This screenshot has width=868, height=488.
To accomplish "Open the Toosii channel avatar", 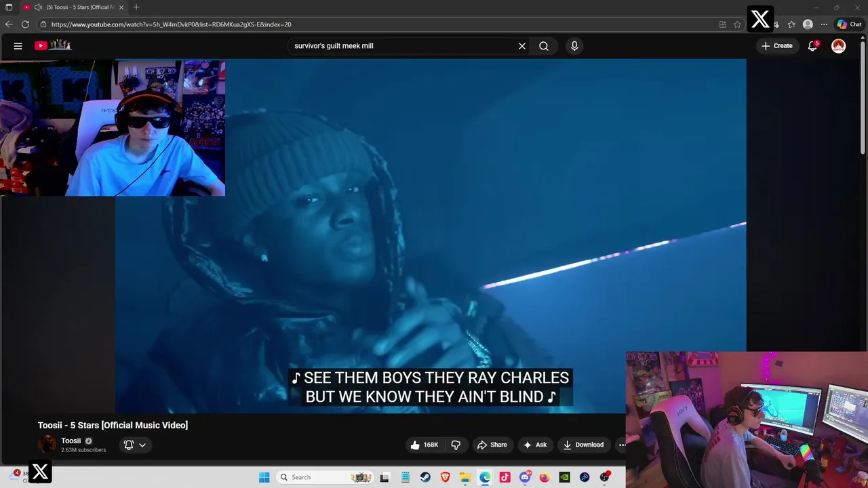I will 47,445.
